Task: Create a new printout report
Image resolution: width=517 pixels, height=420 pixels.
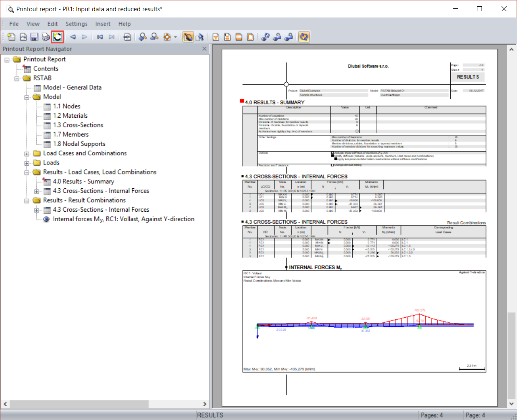Action: pyautogui.click(x=11, y=37)
